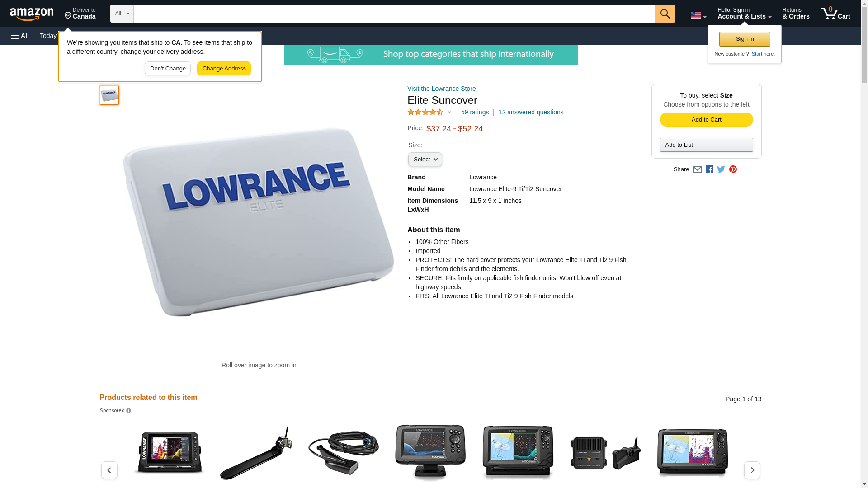Click Change Address button

[224, 69]
